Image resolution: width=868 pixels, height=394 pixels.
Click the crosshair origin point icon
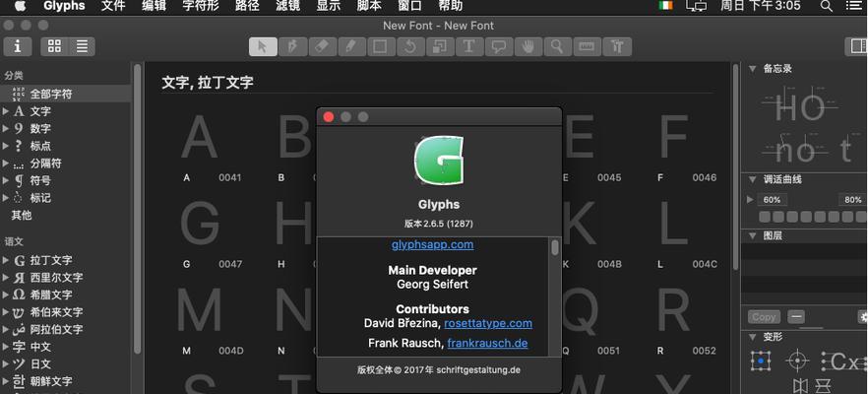(x=796, y=361)
